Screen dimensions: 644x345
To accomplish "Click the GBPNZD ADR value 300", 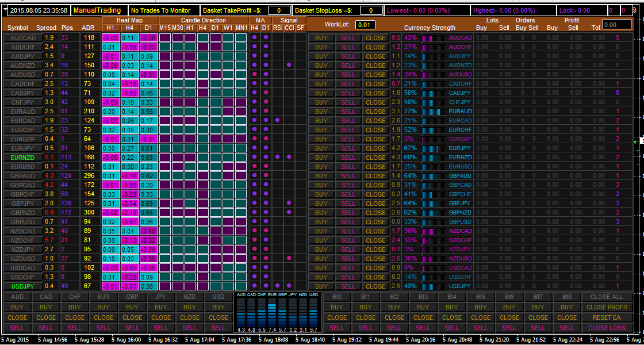I will pyautogui.click(x=89, y=212).
